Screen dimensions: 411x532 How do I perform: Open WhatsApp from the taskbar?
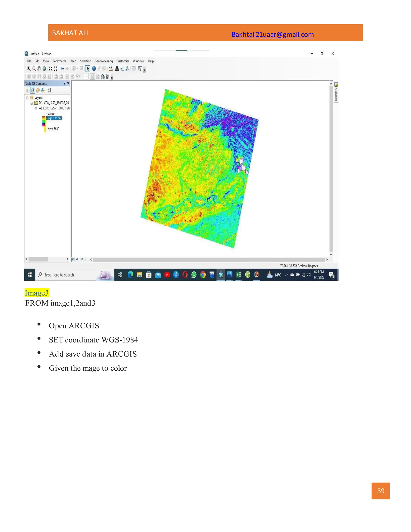(194, 275)
